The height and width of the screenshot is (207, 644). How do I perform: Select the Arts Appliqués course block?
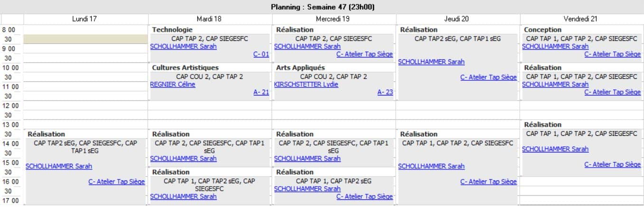(x=300, y=68)
